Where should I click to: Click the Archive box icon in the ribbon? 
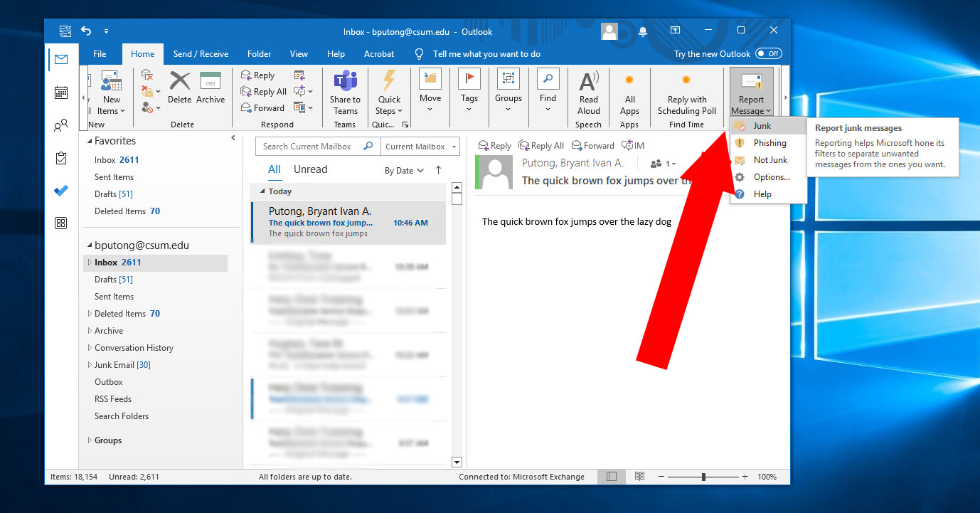211,81
